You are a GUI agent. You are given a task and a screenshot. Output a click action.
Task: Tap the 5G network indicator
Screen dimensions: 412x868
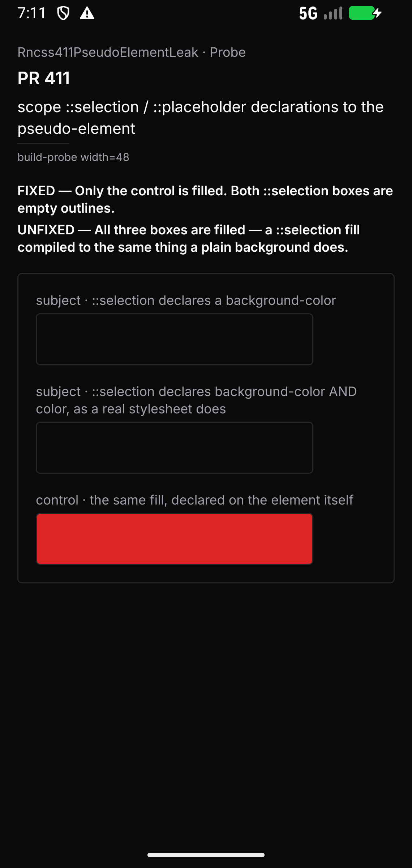pos(308,13)
